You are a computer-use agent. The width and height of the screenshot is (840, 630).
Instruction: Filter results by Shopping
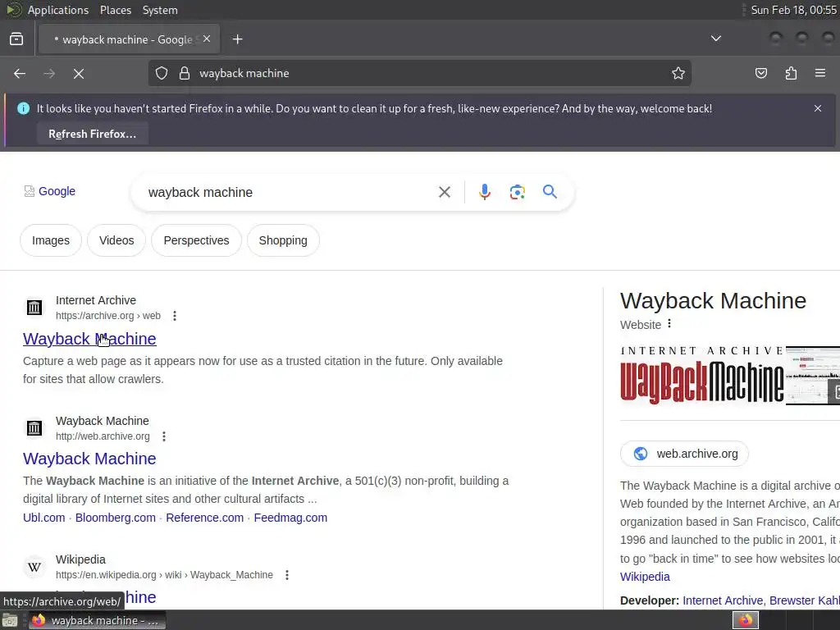point(283,240)
